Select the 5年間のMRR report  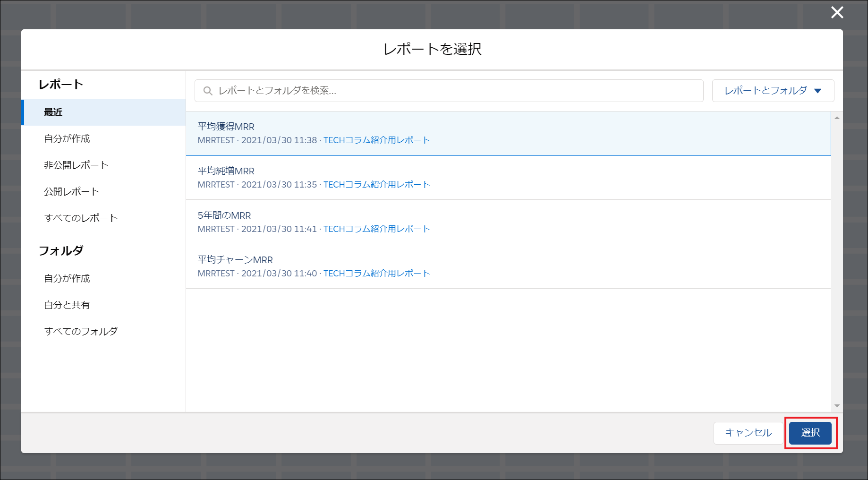425,222
